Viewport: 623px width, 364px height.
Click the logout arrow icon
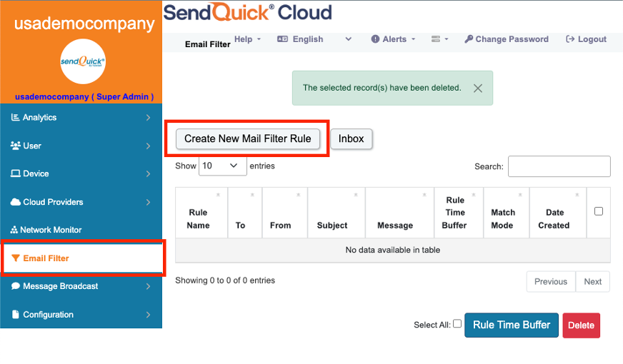point(570,39)
